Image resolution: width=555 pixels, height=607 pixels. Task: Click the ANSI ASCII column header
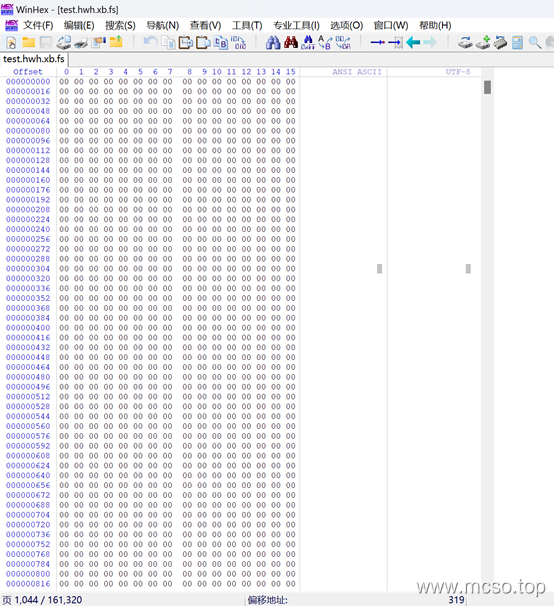(357, 72)
